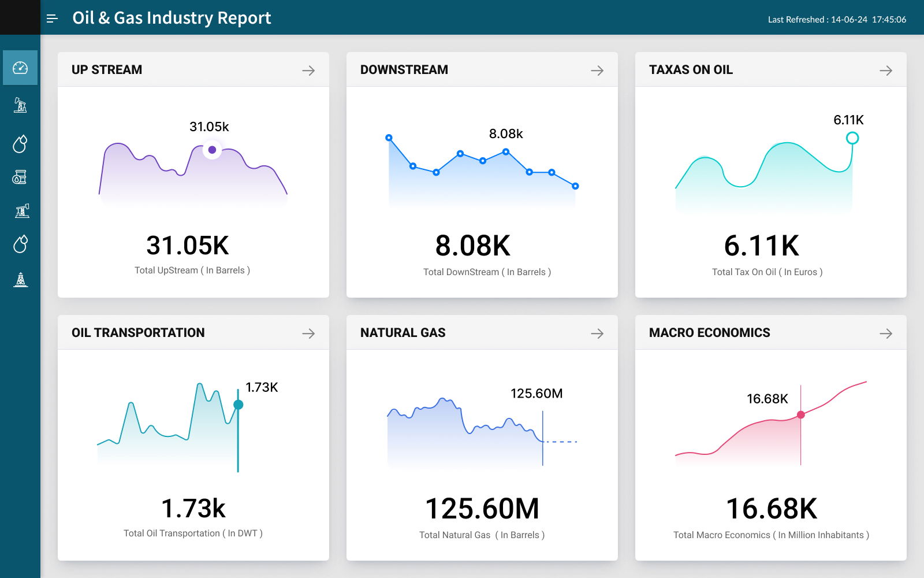Click the purple data point on Up Stream chart

click(x=212, y=150)
